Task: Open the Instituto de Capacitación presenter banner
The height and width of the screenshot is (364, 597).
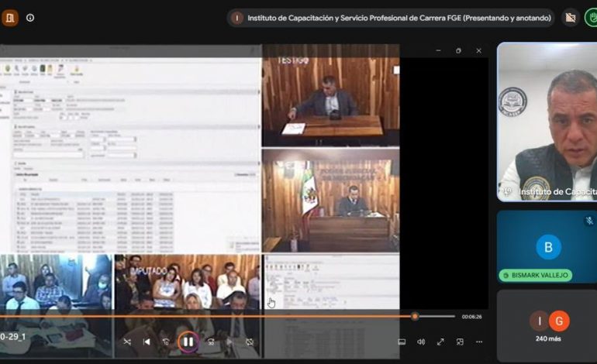Action: [x=391, y=18]
